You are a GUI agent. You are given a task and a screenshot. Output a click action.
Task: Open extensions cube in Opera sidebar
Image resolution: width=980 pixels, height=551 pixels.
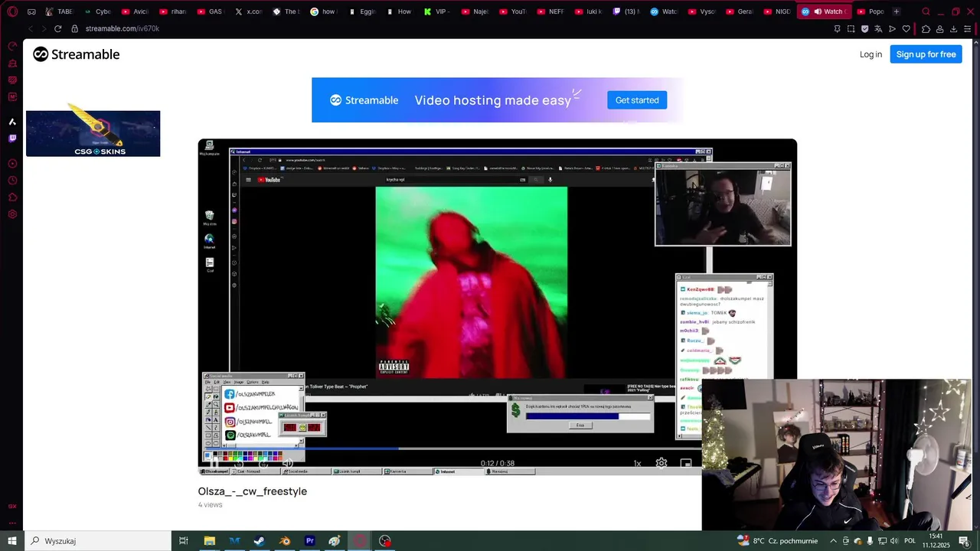[12, 197]
